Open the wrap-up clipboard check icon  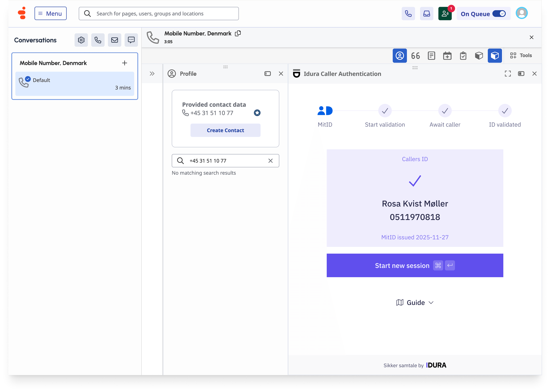463,56
